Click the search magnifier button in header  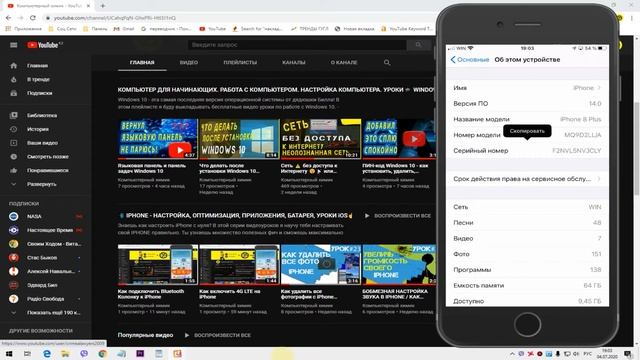pos(418,45)
